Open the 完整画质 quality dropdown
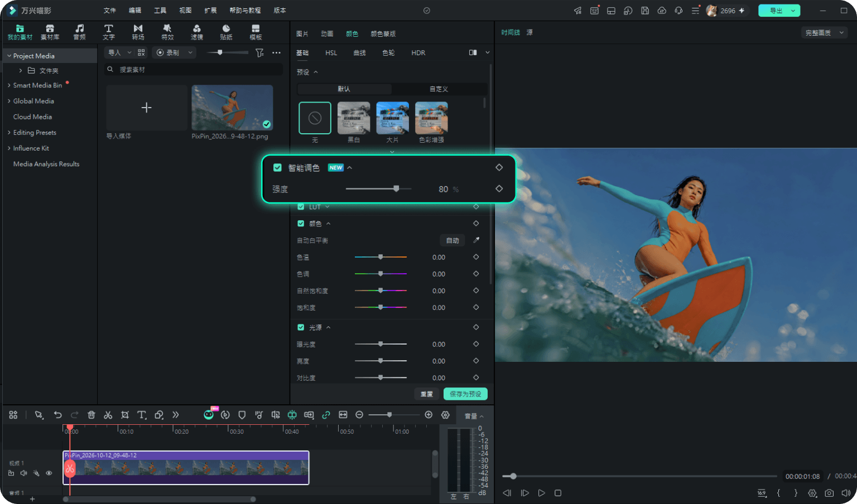Screen dimensions: 857x504 click(x=824, y=33)
